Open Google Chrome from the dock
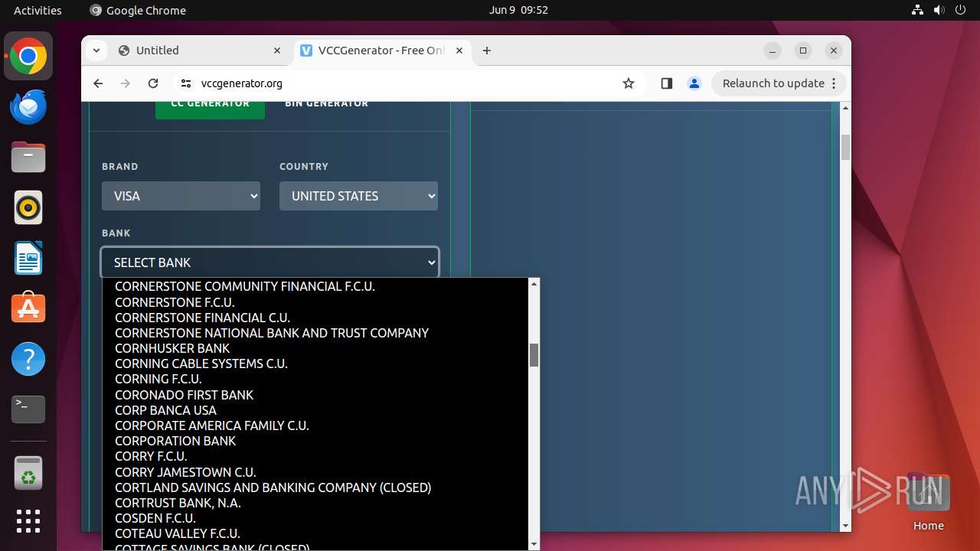This screenshot has width=980, height=551. (x=28, y=57)
